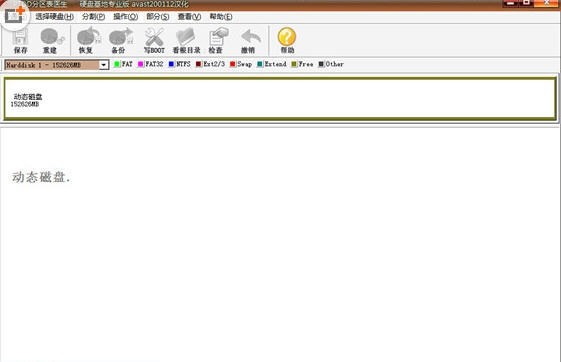Viewport: 561px width, 362px height.
Task: Click the 保存 (Save) toolbar icon
Action: tap(20, 40)
